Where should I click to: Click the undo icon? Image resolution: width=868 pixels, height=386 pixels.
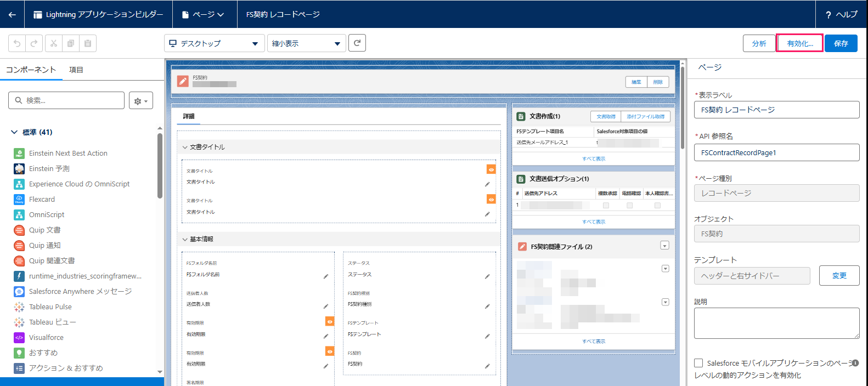point(17,43)
